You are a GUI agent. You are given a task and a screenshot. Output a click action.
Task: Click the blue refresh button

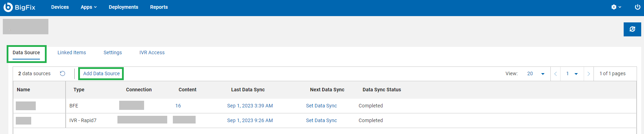[632, 29]
